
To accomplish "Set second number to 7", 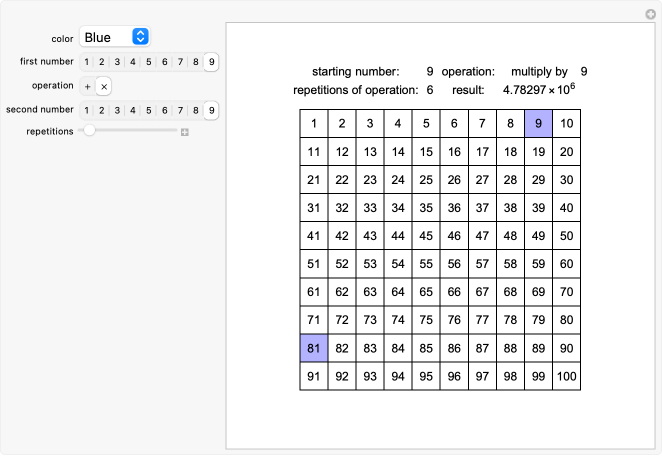I will point(180,111).
